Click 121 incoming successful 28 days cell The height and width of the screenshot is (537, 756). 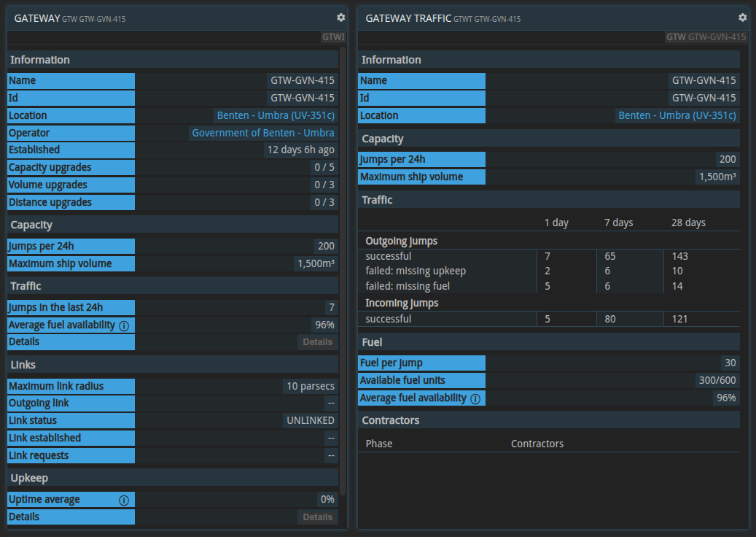click(x=680, y=319)
